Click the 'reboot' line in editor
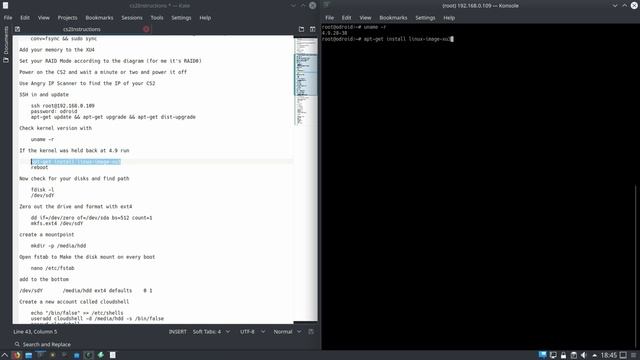The width and height of the screenshot is (640, 360). 40,167
